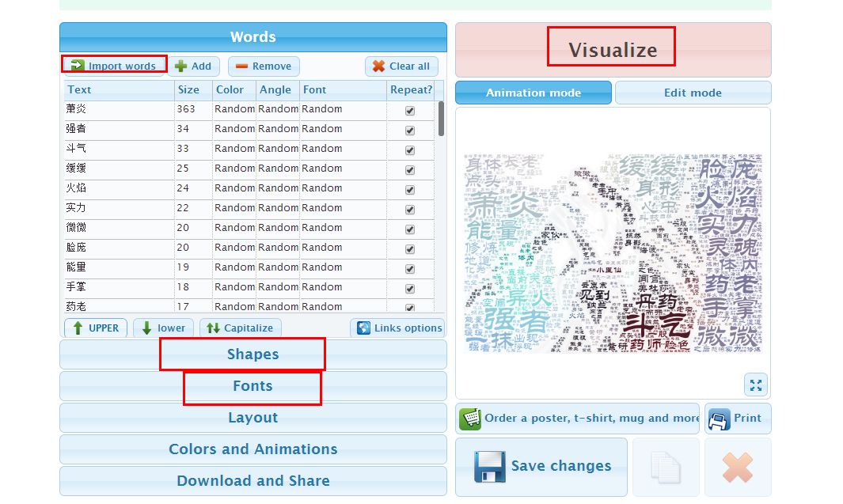Click the Repeat? column header
This screenshot has height=504, width=843.
[x=412, y=89]
